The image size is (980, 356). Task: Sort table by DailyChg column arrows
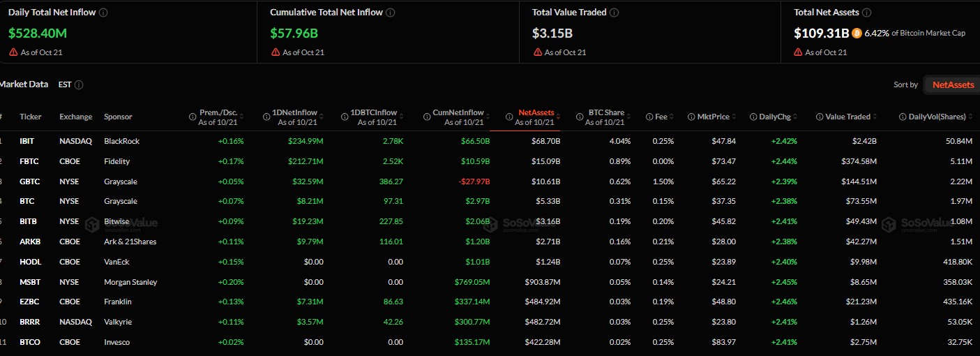coord(796,117)
